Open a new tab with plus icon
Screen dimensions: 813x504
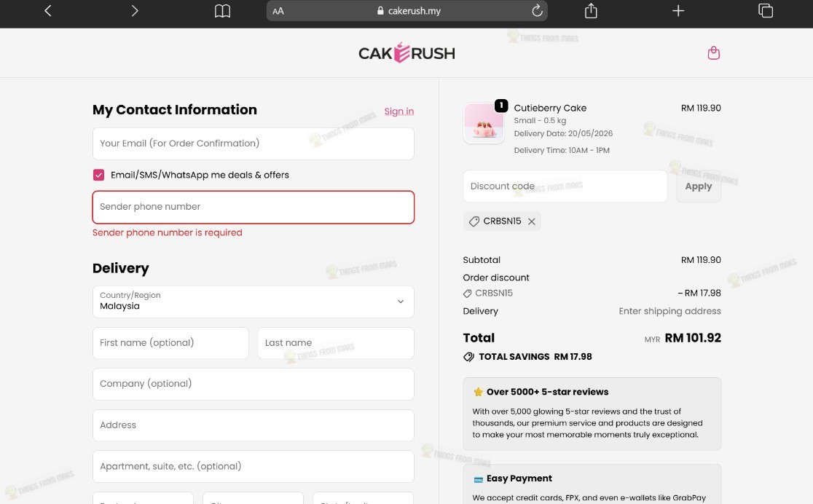678,10
